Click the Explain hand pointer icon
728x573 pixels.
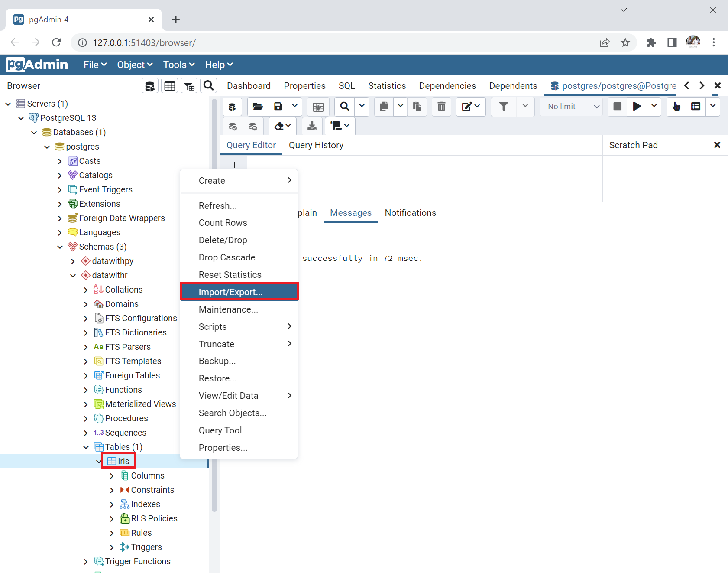(676, 107)
